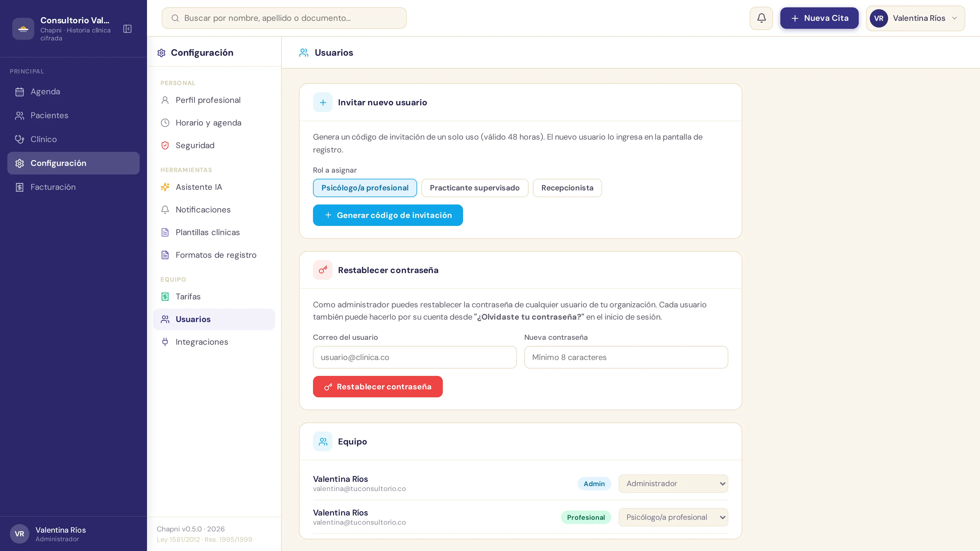Open Valentina Ríos account menu chevron
This screenshot has height=551, width=980.
pos(955,18)
